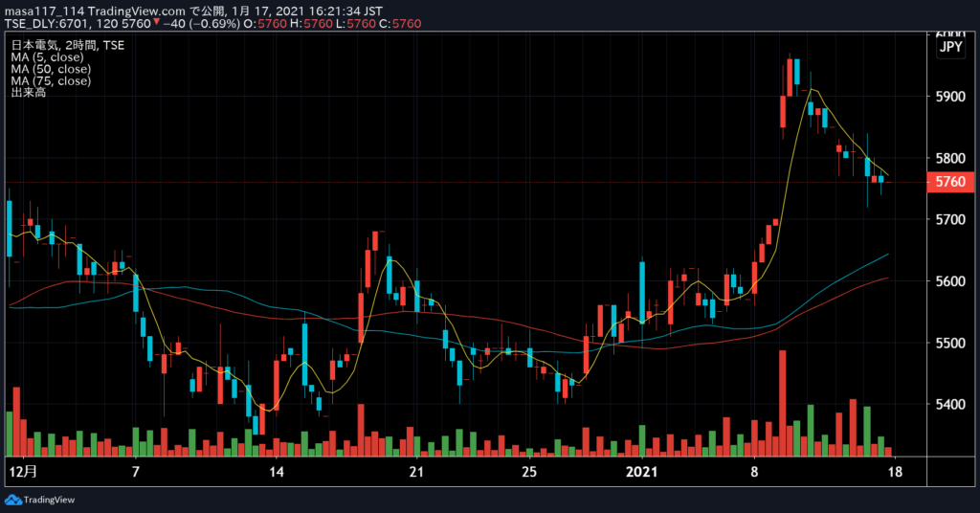Click the 5400 price axis label
Screen dimensions: 980x513
click(x=950, y=405)
